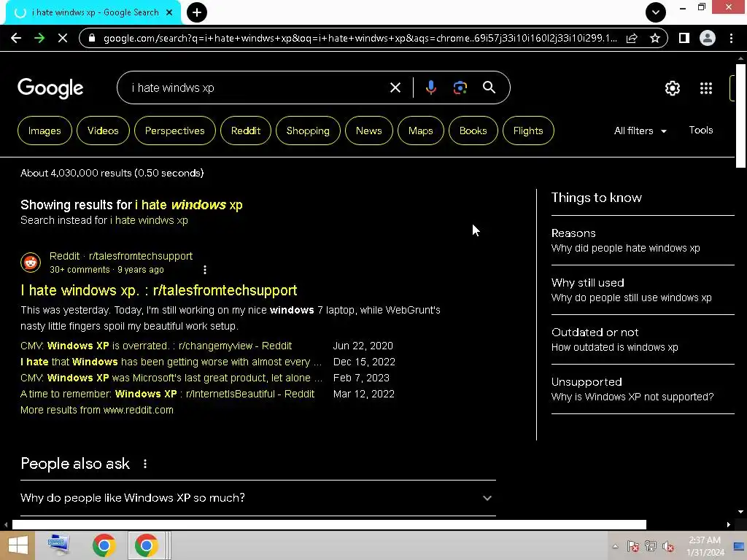The height and width of the screenshot is (560, 747).
Task: Open 'I hate that Windows has been getting worse' link
Action: coord(171,362)
